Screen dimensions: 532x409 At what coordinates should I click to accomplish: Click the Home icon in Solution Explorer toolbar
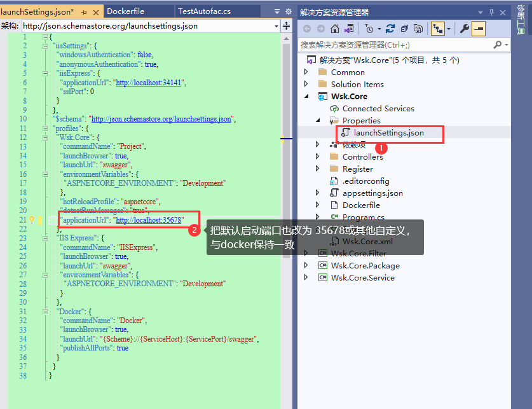pos(335,29)
